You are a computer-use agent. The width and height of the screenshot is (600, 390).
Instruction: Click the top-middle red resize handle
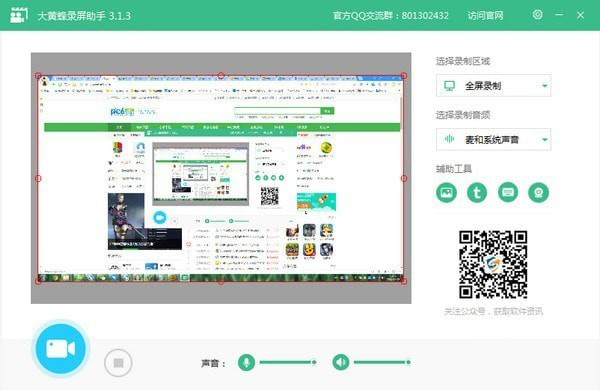pyautogui.click(x=221, y=76)
